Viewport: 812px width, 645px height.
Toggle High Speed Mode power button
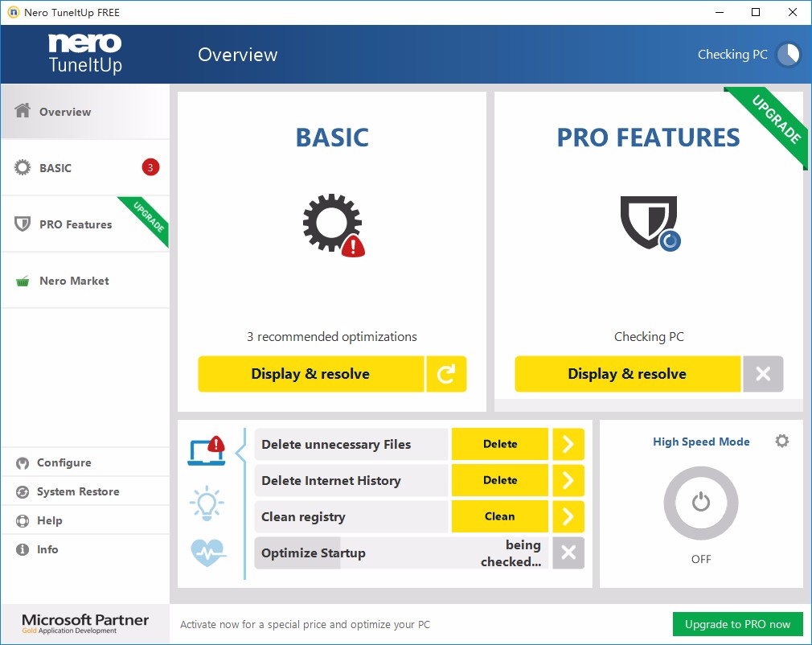click(x=701, y=503)
